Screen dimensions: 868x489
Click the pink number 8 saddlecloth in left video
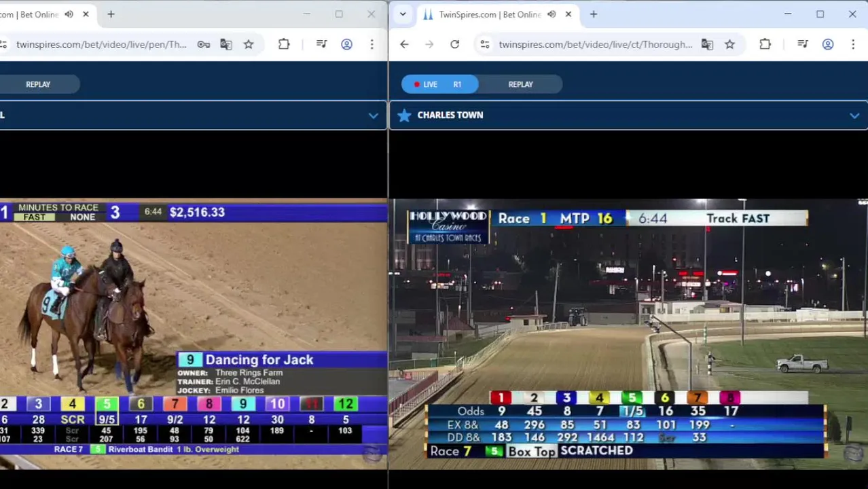coord(209,404)
